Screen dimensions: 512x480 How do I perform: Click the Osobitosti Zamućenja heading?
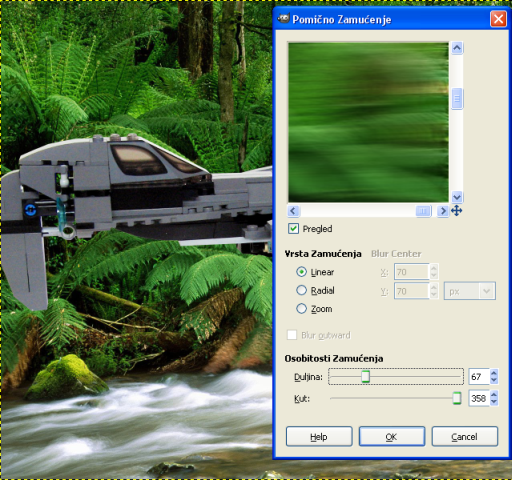tap(334, 358)
